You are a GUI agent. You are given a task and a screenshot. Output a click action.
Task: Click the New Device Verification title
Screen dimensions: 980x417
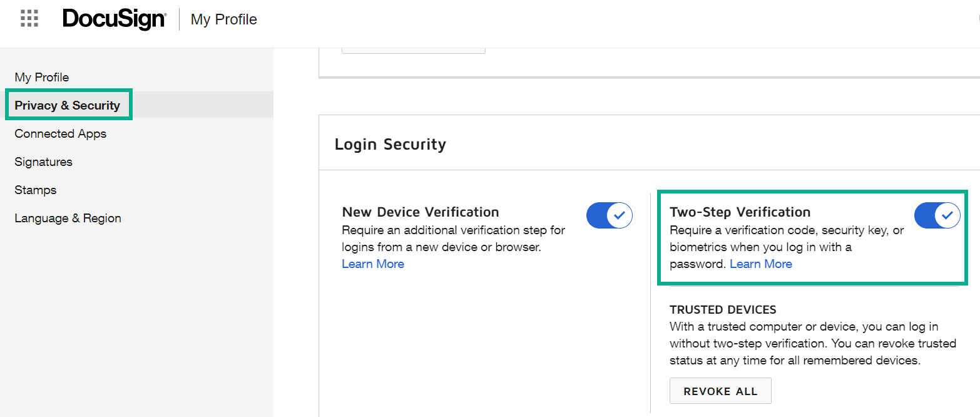tap(420, 212)
